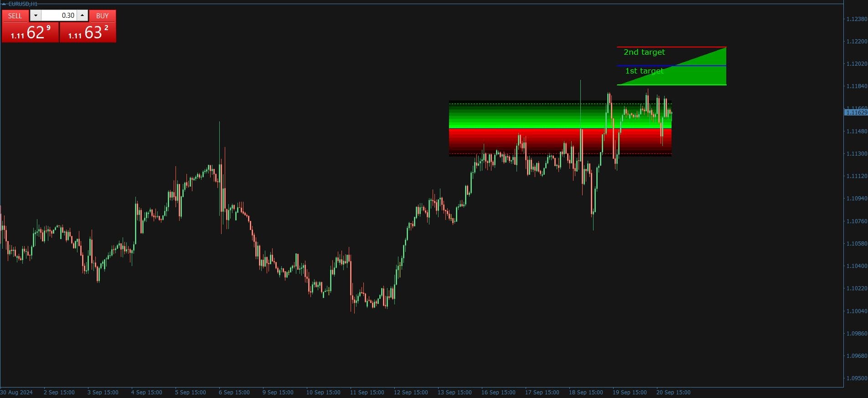Click the 1.10040 level on price scale
The width and height of the screenshot is (868, 398).
(x=856, y=311)
